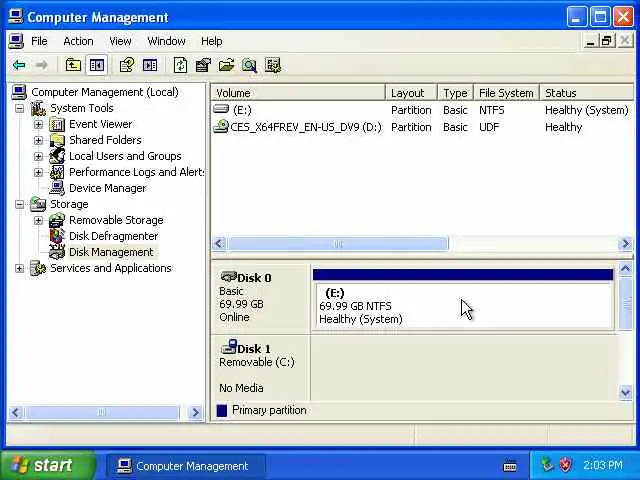Expand the Shared Folders node
Image resolution: width=640 pixels, height=480 pixels.
(x=38, y=140)
